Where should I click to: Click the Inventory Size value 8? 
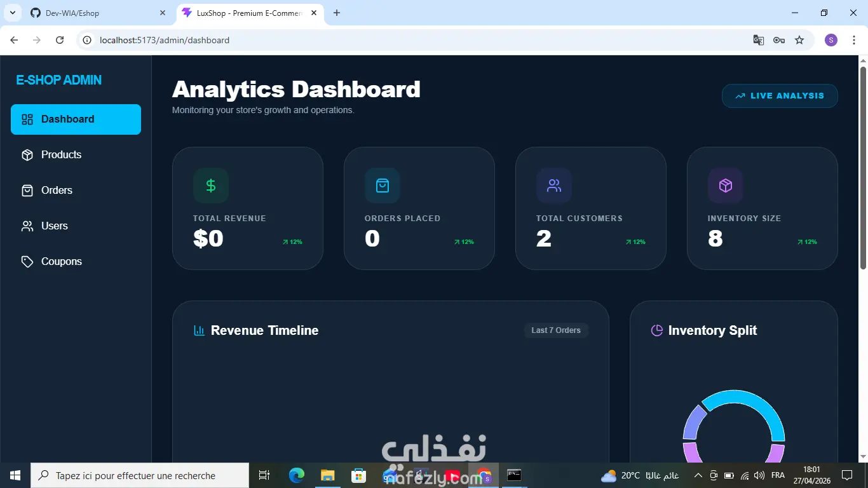(715, 239)
